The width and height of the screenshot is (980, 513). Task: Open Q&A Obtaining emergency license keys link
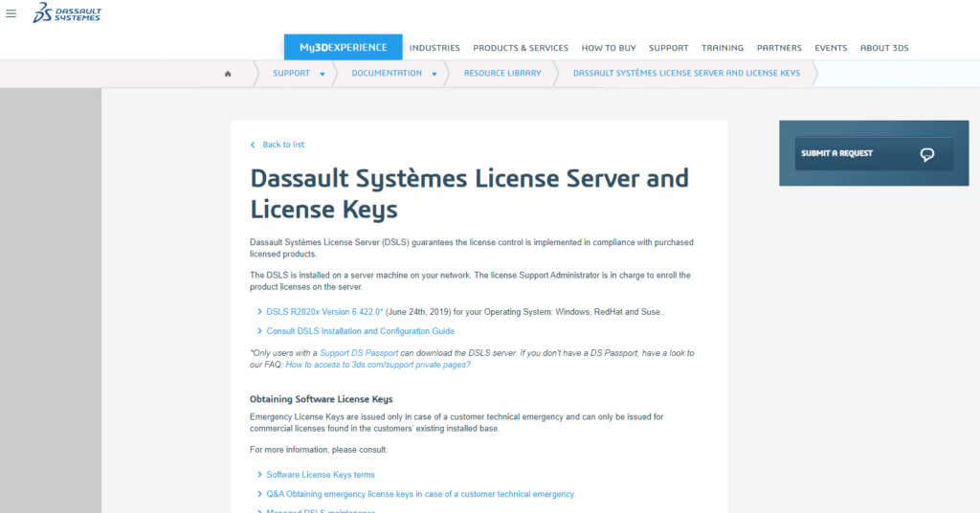point(421,494)
